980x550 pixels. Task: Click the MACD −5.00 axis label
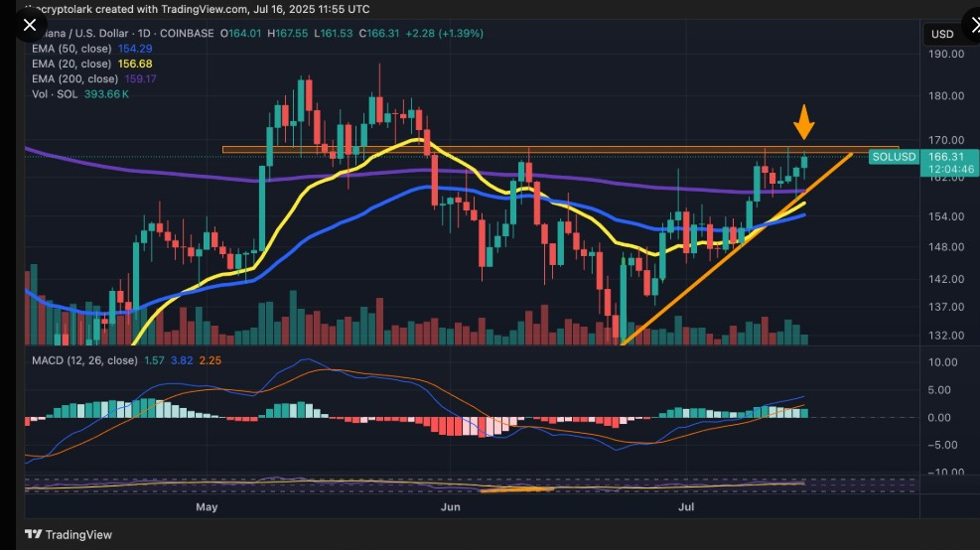(x=943, y=445)
